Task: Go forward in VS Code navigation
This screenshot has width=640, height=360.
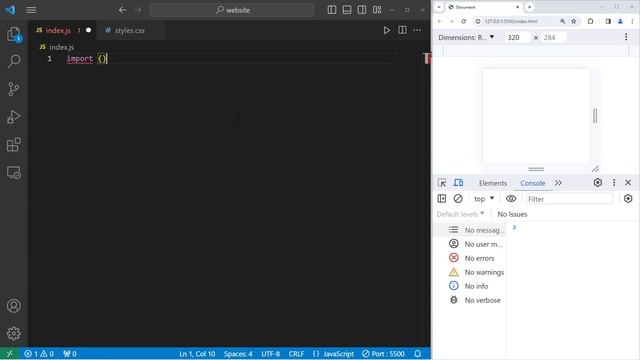Action: pos(138,10)
